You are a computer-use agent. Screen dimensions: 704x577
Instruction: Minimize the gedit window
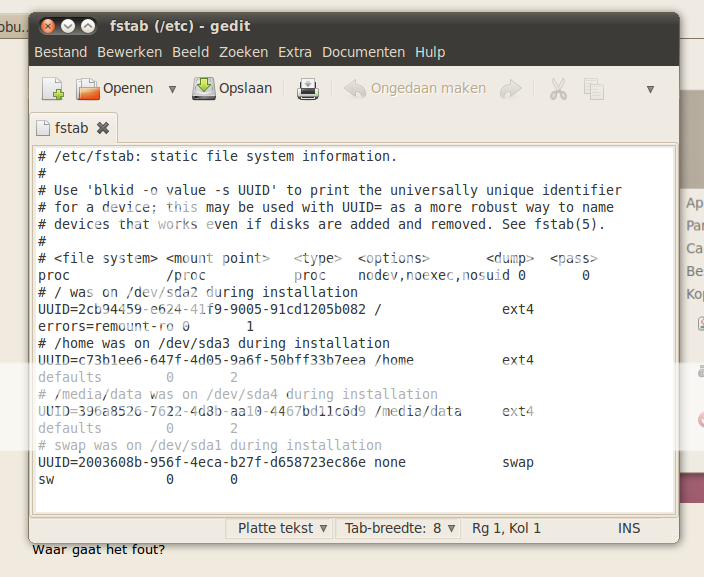(x=68, y=26)
